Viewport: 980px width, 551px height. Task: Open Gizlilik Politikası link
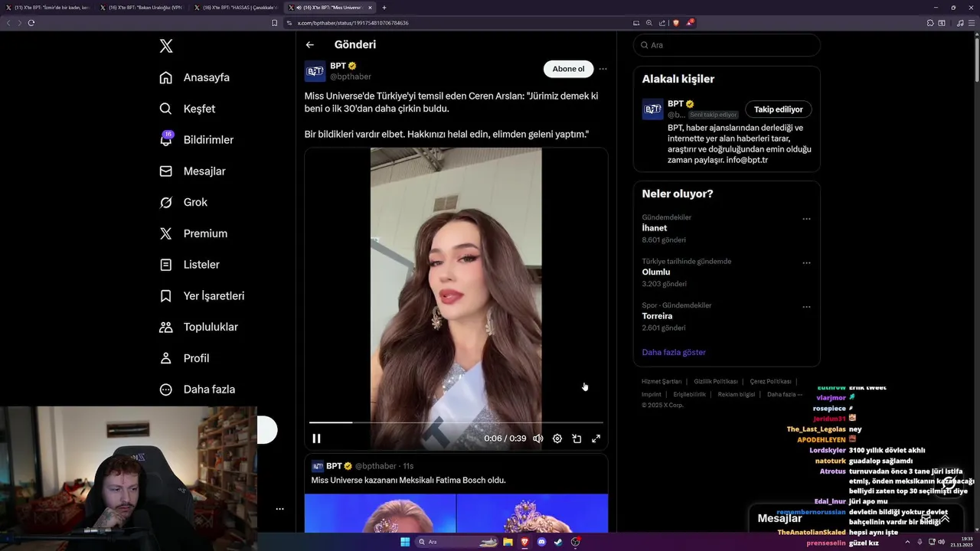(716, 381)
